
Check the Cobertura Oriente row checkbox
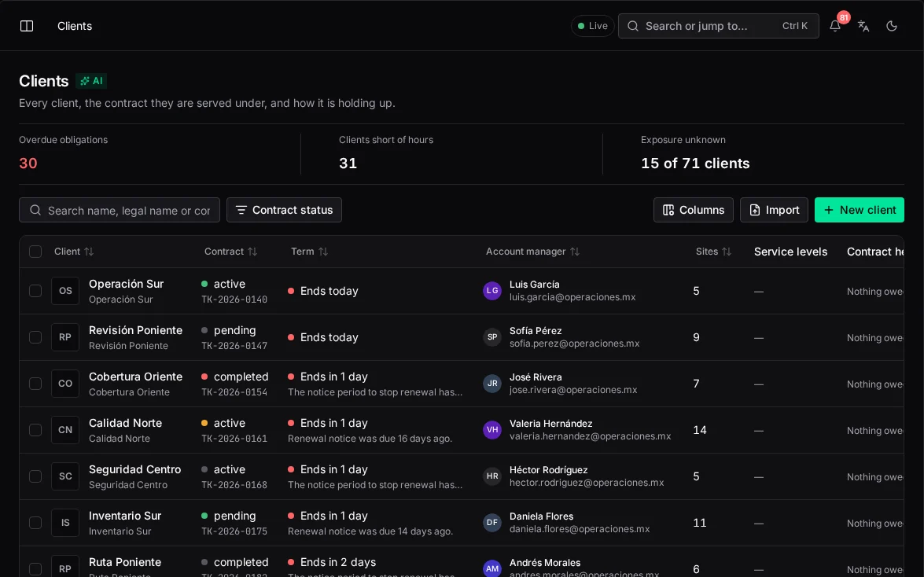pyautogui.click(x=35, y=384)
